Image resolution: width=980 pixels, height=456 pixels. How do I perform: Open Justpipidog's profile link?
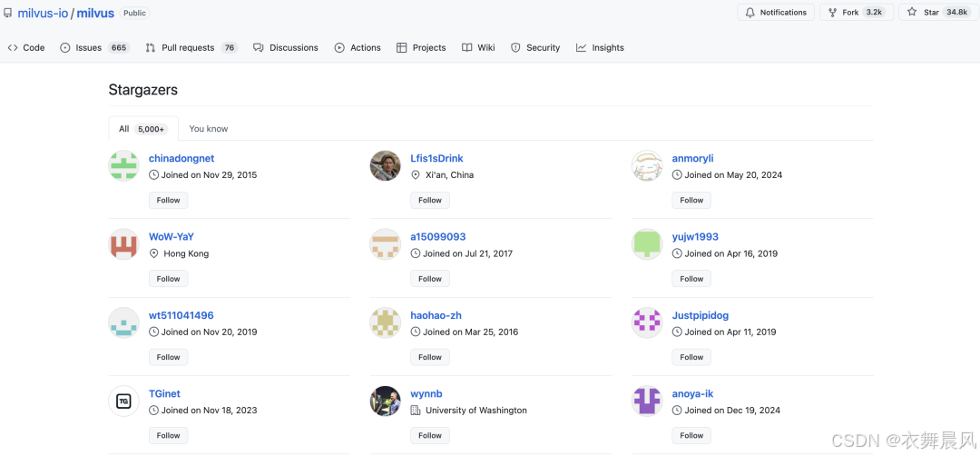point(700,315)
